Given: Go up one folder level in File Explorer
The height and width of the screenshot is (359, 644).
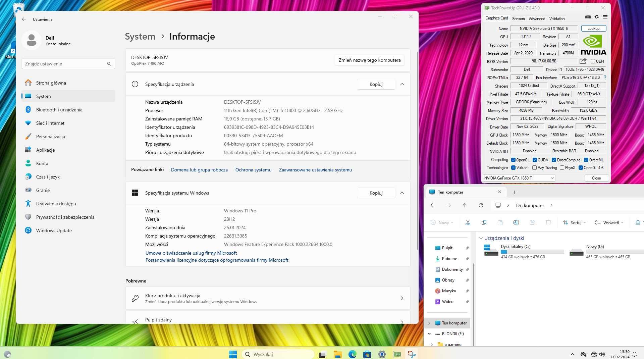Looking at the screenshot, I should 465,205.
